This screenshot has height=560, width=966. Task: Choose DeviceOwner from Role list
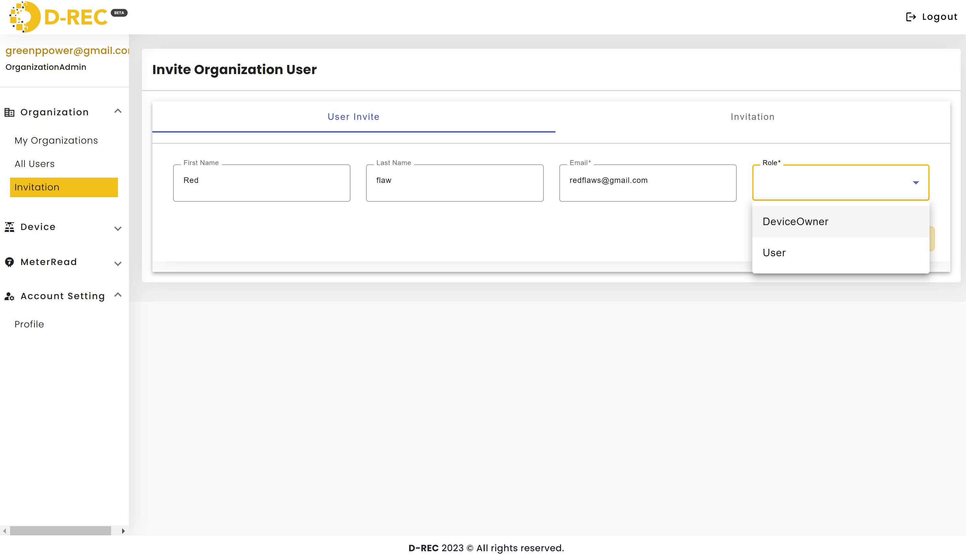pos(841,222)
